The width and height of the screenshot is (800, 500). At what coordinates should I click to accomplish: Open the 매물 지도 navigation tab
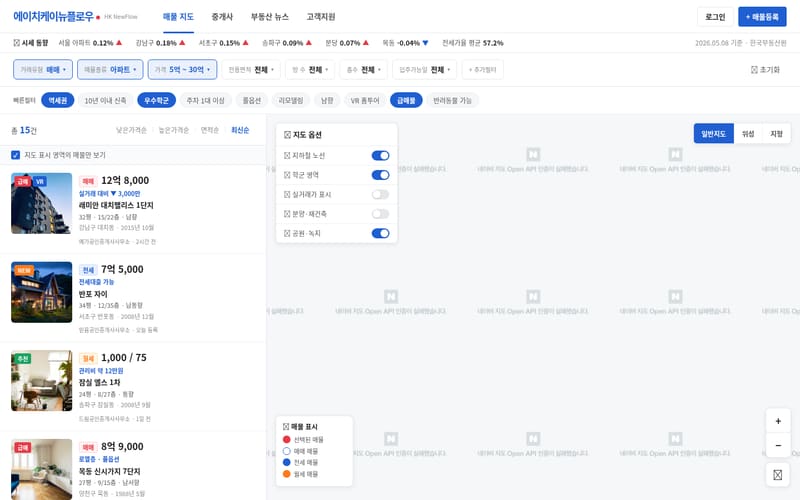(x=178, y=17)
